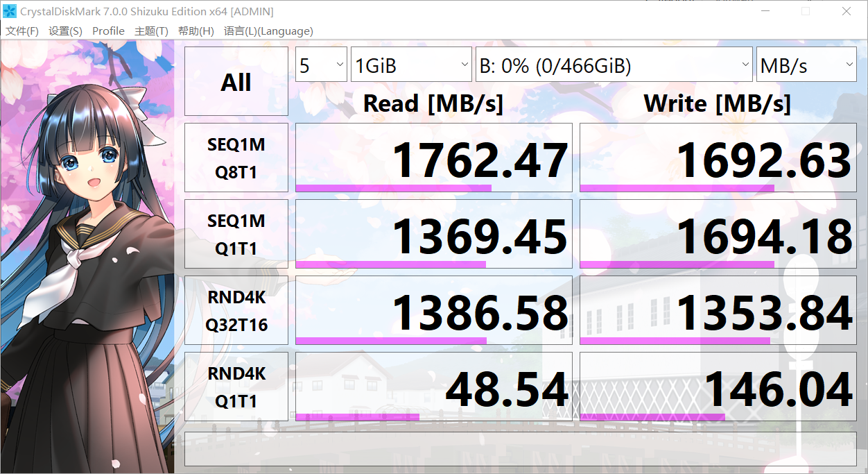The width and height of the screenshot is (868, 474).
Task: Click the SEQ1M Q8T1 write result 1692.63
Action: (x=718, y=158)
